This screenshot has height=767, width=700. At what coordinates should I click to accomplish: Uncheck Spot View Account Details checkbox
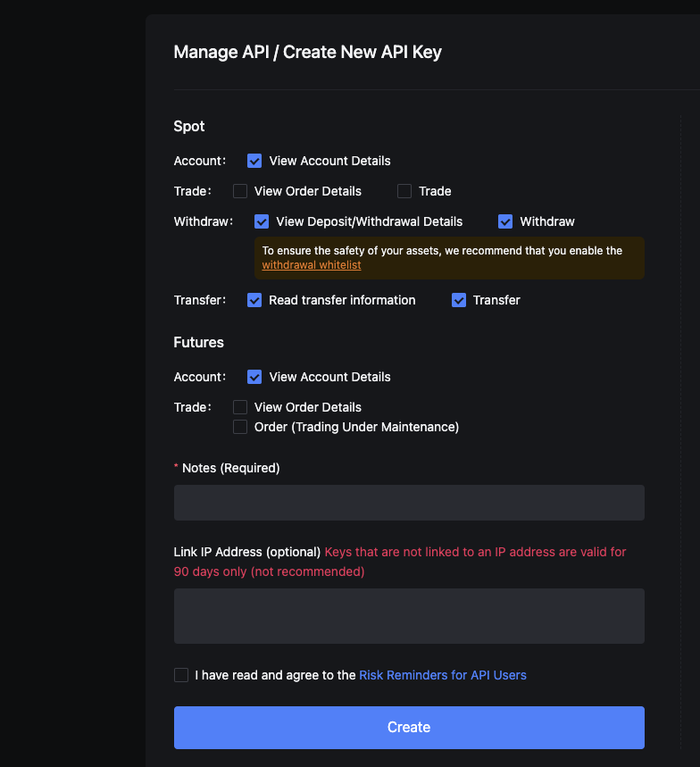click(254, 161)
